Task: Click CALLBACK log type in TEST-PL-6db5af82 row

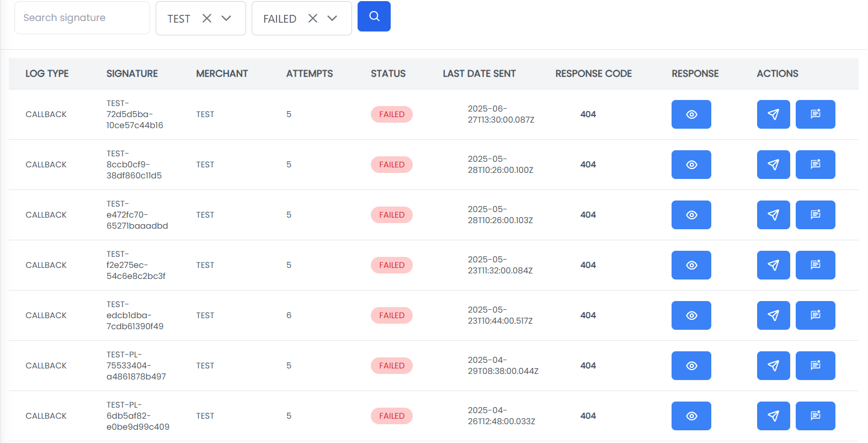Action: click(46, 416)
